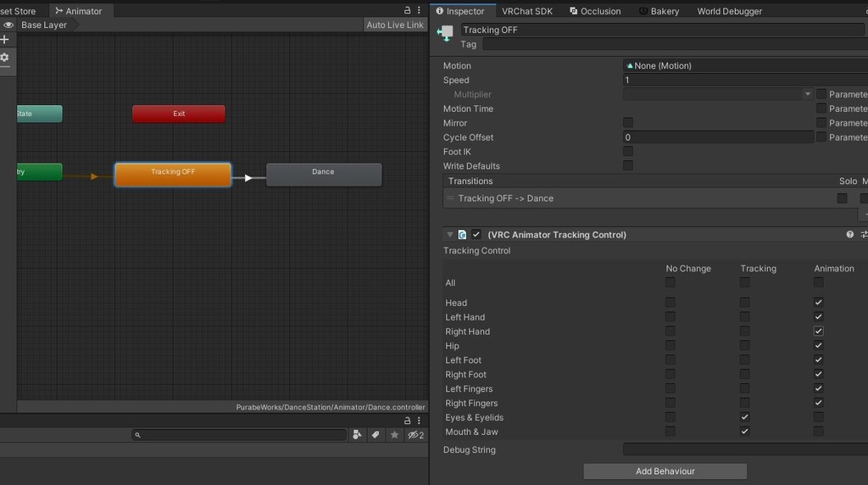Set Left Hand to No Change
Viewport: 868px width, 485px height.
670,316
